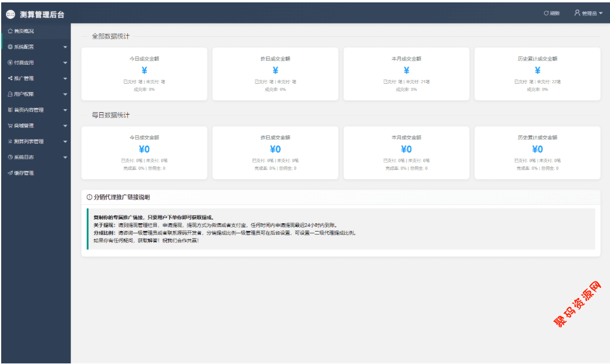Screen dimensions: 610x364
Task: Click the clock icon for 系统日志
Action: coord(10,157)
